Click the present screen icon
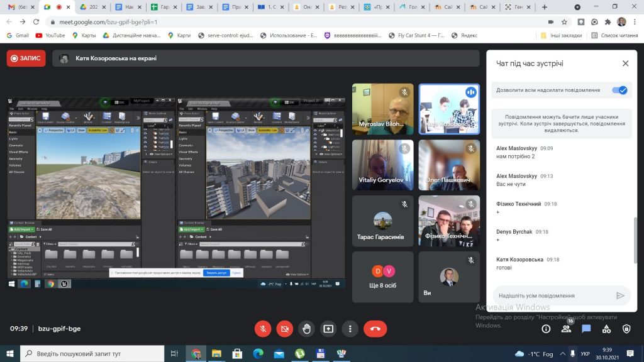644x362 pixels. pos(328,329)
